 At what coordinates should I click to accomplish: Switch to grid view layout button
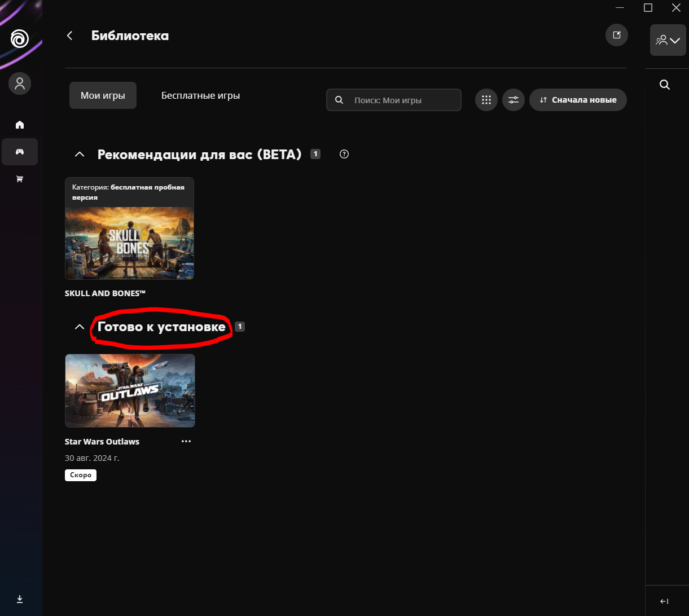pyautogui.click(x=486, y=100)
